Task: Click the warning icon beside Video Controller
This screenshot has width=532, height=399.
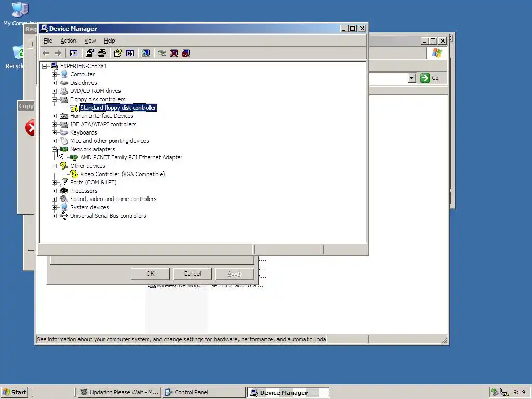Action: click(74, 174)
